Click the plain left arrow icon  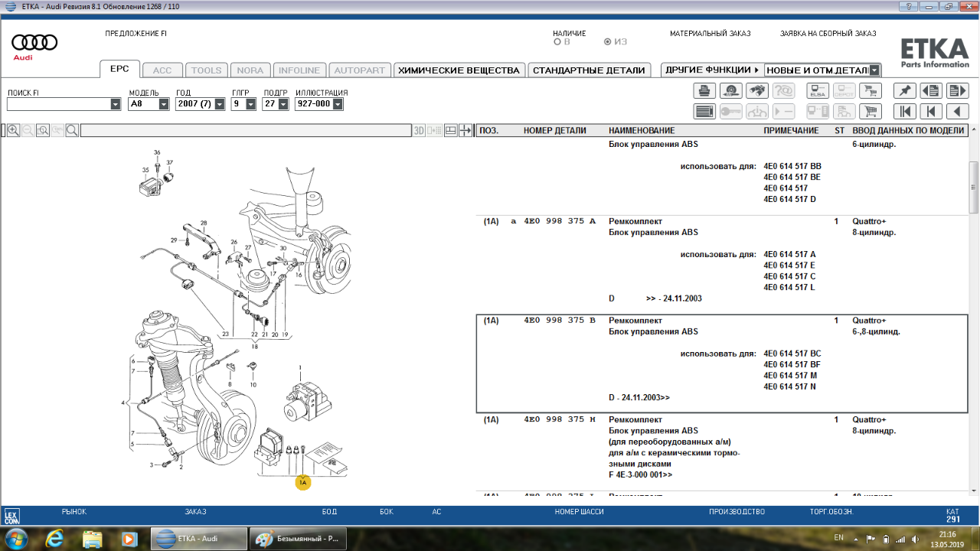957,112
